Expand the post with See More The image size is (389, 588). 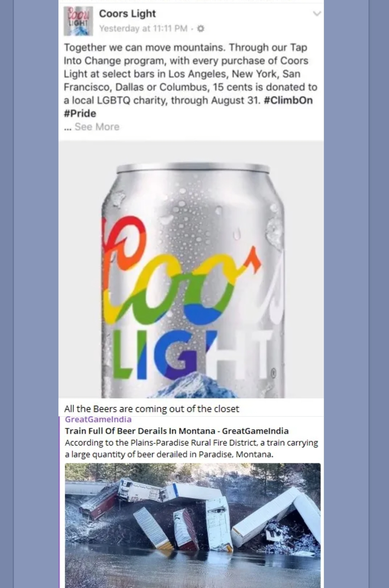[97, 127]
